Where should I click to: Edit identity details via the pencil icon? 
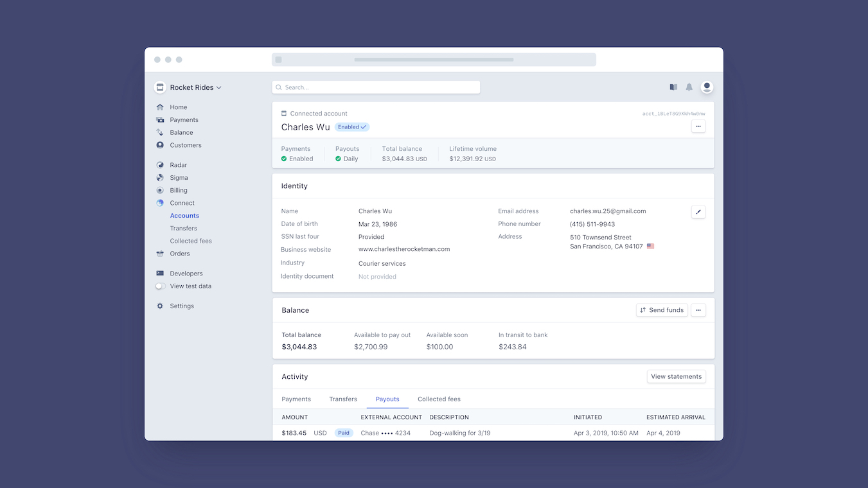click(x=698, y=211)
